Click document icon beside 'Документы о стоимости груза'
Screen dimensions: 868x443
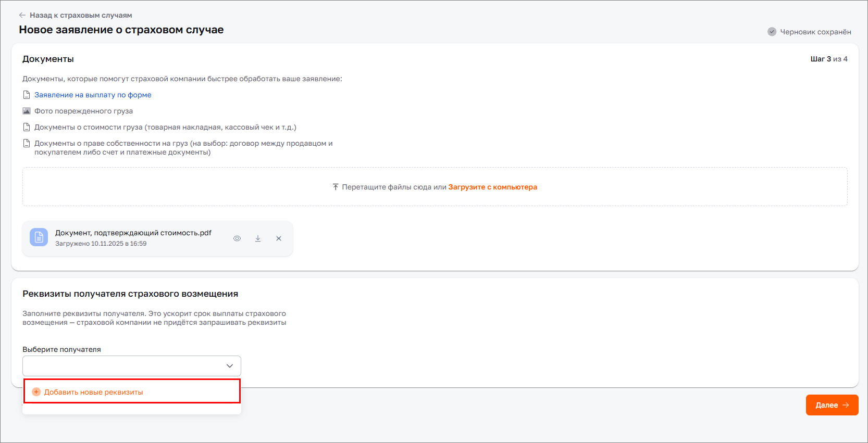[27, 127]
